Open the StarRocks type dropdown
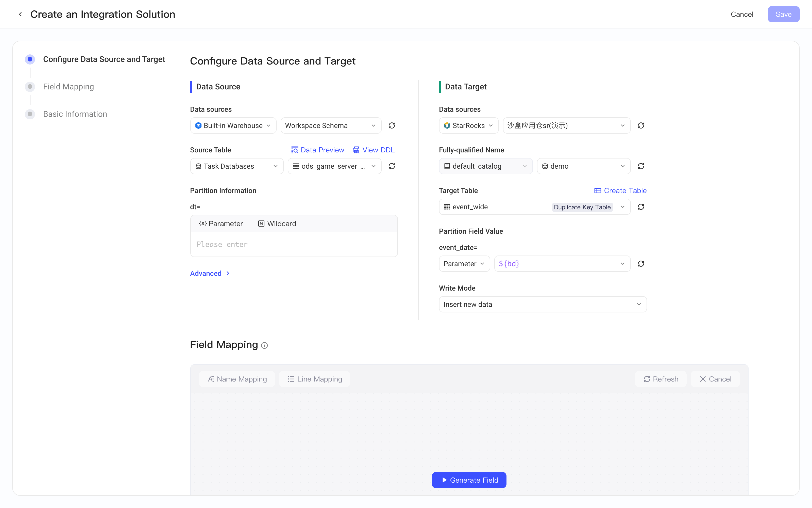Screen dimensions: 812x508 [469, 125]
